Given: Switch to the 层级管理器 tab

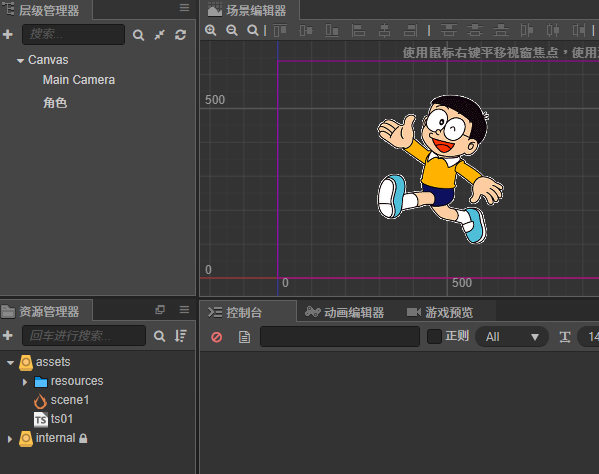Looking at the screenshot, I should point(46,10).
